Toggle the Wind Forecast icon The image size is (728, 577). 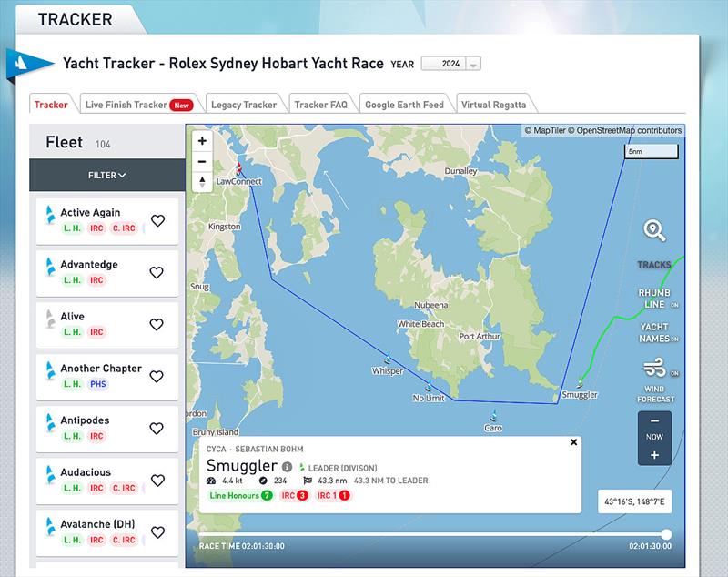pos(654,368)
